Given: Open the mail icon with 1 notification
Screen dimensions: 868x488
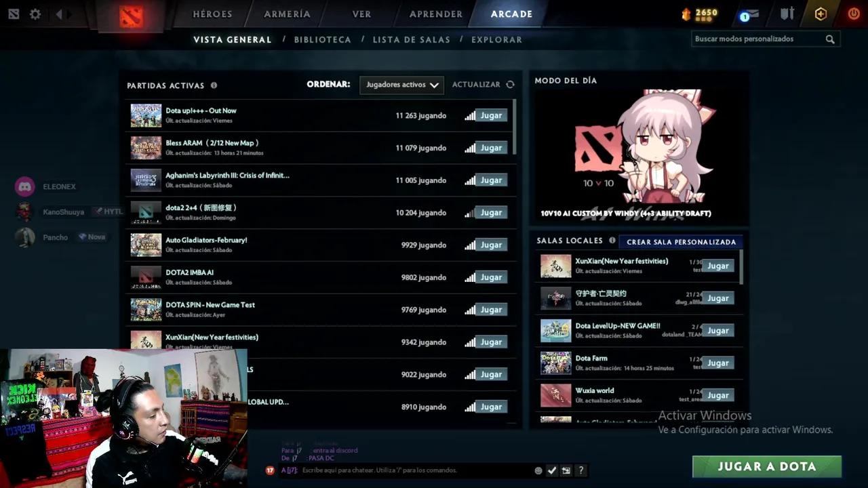Looking at the screenshot, I should (749, 14).
